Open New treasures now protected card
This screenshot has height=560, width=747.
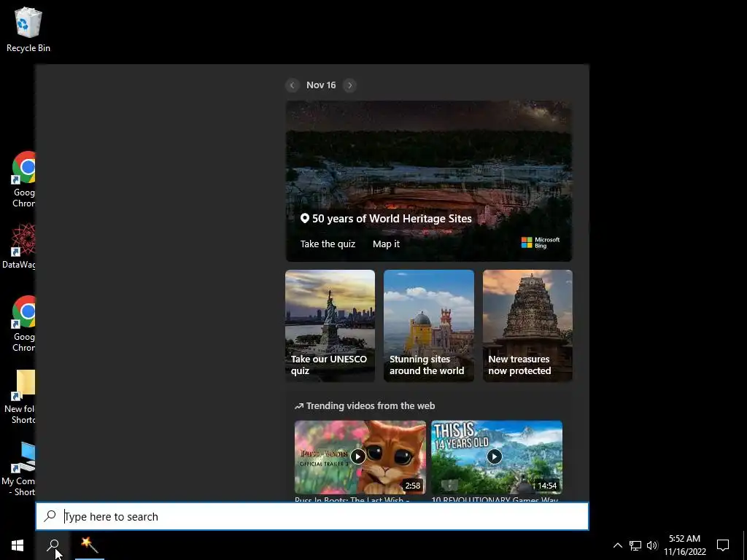(x=528, y=326)
